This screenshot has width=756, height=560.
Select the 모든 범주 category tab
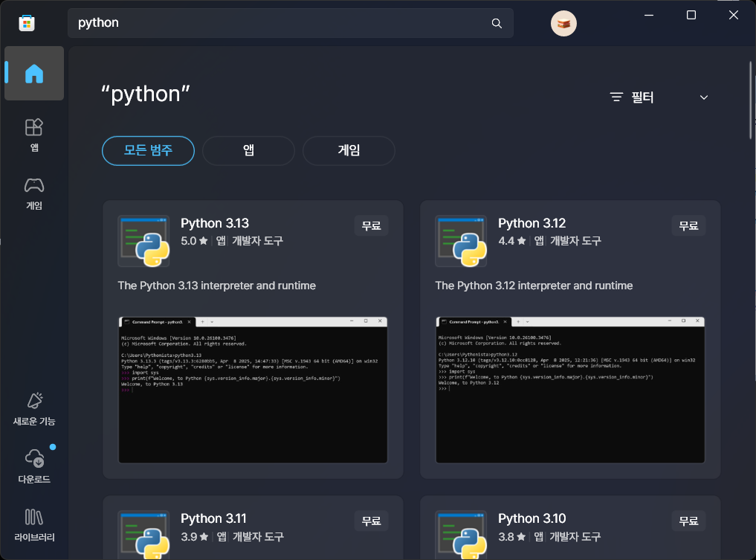[x=148, y=150]
